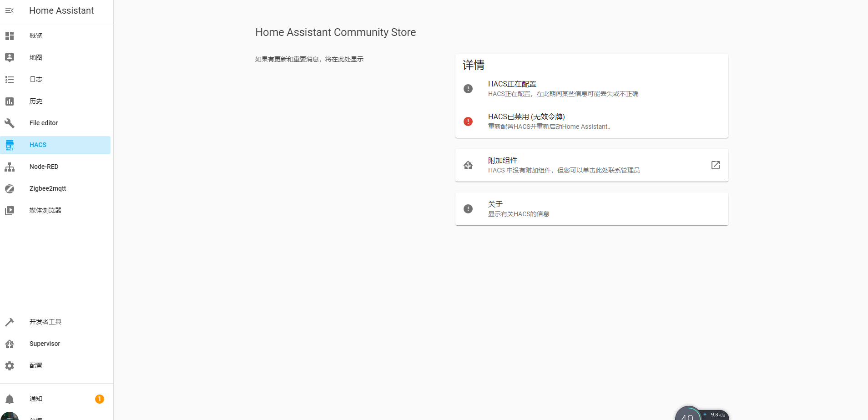
Task: Open the 日志 logbook page
Action: pyautogui.click(x=56, y=79)
